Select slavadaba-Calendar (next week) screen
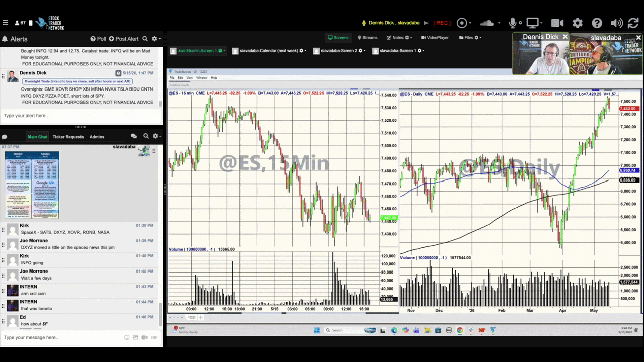 269,51
